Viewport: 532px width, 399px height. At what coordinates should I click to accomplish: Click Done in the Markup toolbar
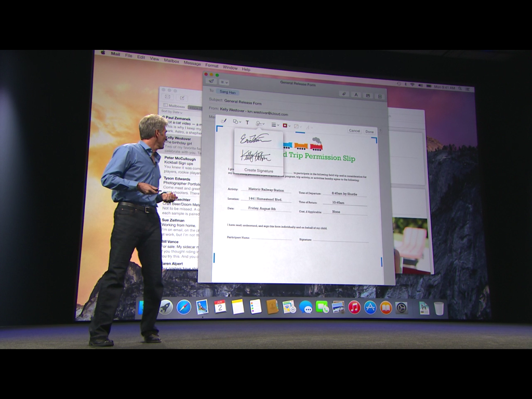(369, 131)
